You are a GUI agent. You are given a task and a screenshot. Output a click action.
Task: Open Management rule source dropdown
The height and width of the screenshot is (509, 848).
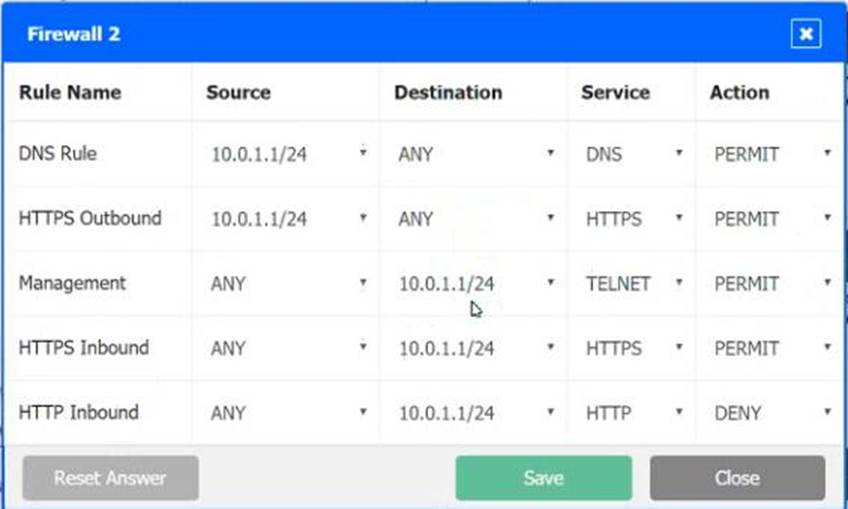point(289,283)
